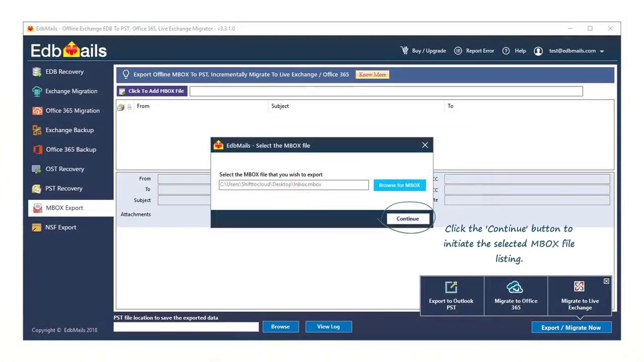Click the EdbMails logo

[x=68, y=50]
